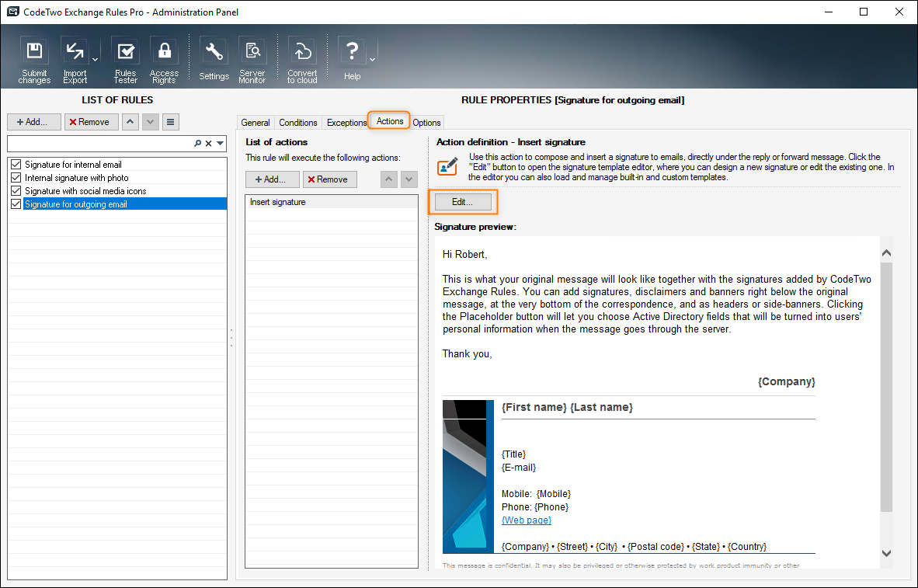Click Add button in List of Rules

click(x=34, y=122)
